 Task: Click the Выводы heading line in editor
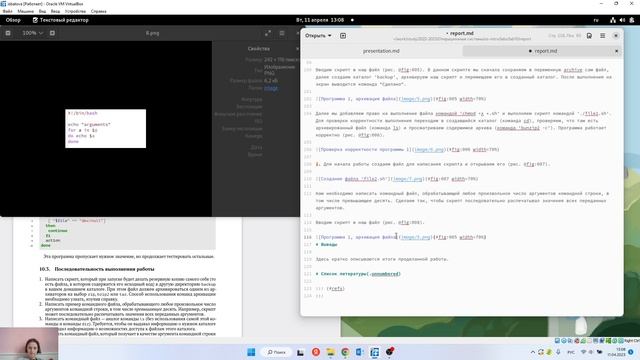point(327,244)
